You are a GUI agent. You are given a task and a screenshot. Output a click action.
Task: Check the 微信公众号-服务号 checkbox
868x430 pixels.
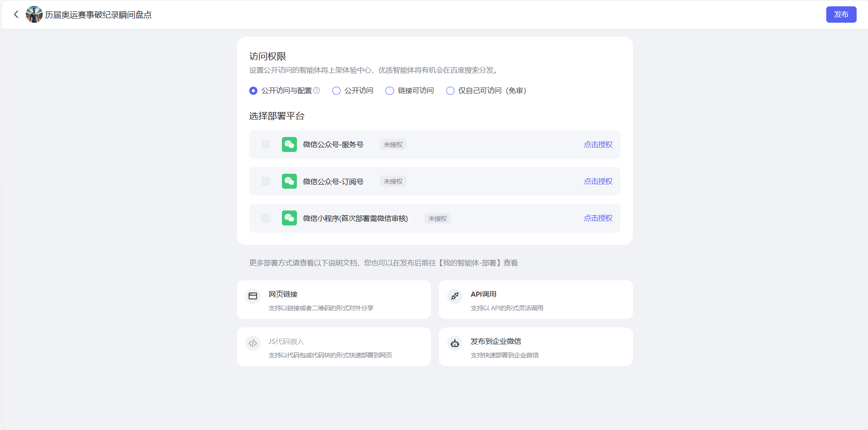265,144
